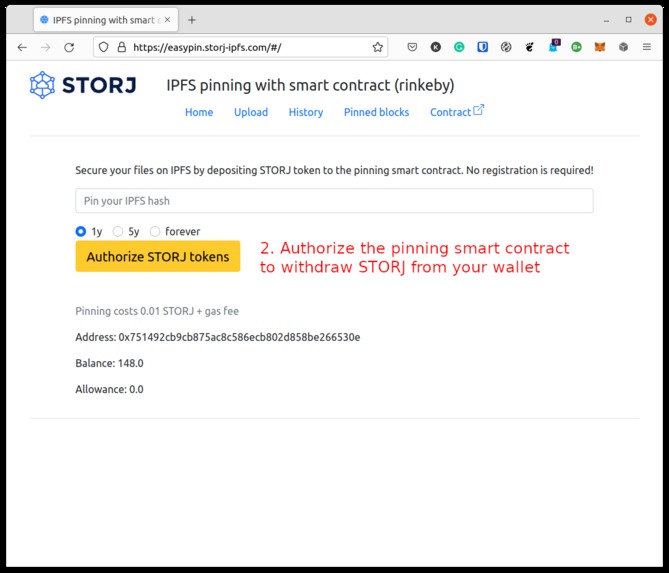
Task: Open the dark circle K extension
Action: coord(435,47)
